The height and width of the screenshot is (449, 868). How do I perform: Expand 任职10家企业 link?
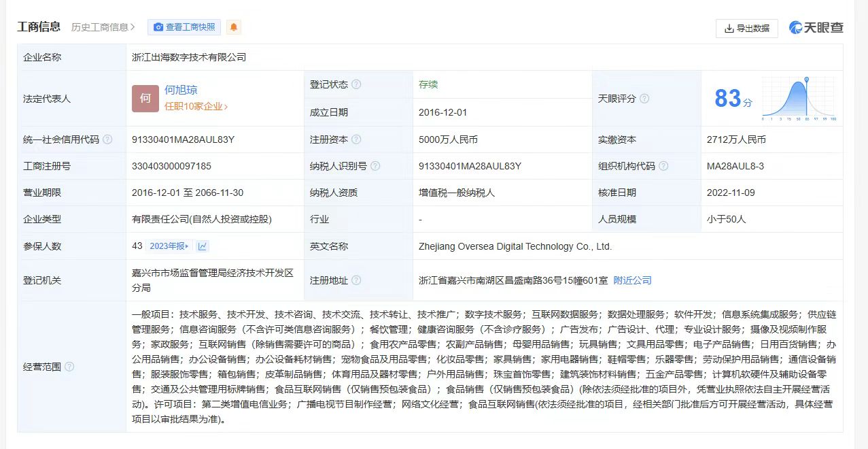click(196, 106)
